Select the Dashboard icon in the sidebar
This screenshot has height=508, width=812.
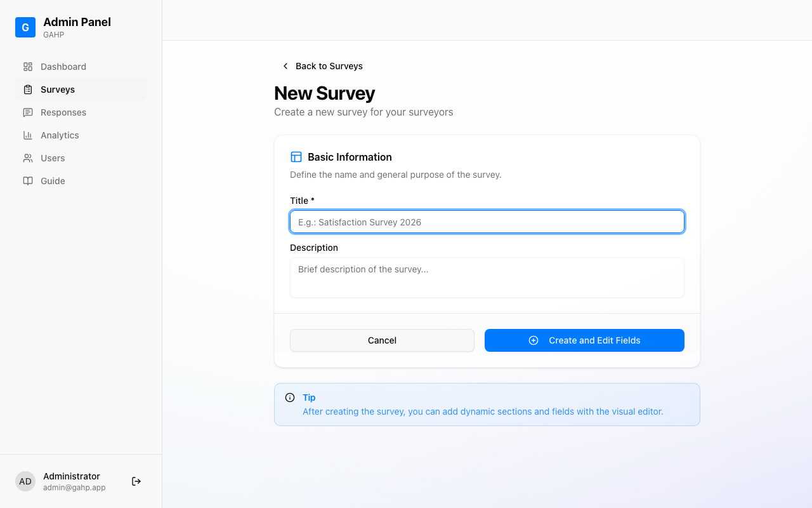(x=27, y=67)
